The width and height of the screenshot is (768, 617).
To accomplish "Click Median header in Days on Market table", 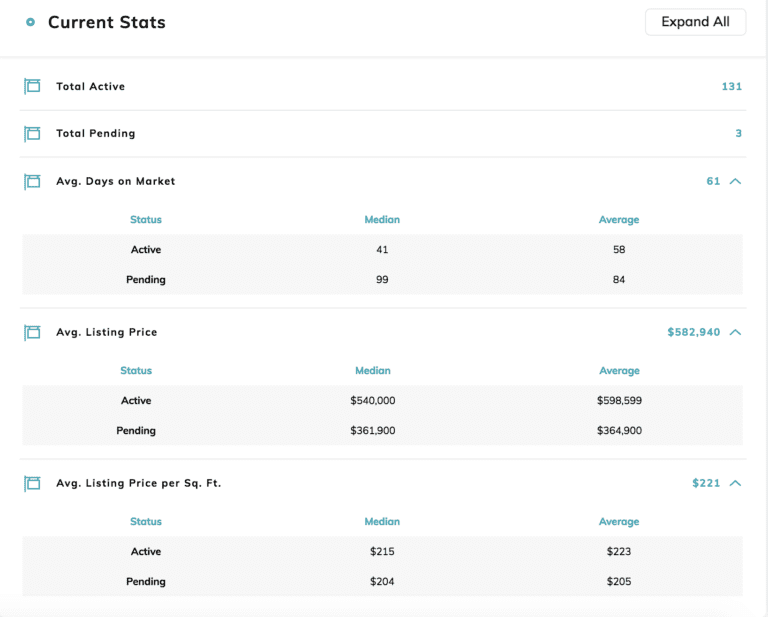I will (x=382, y=219).
